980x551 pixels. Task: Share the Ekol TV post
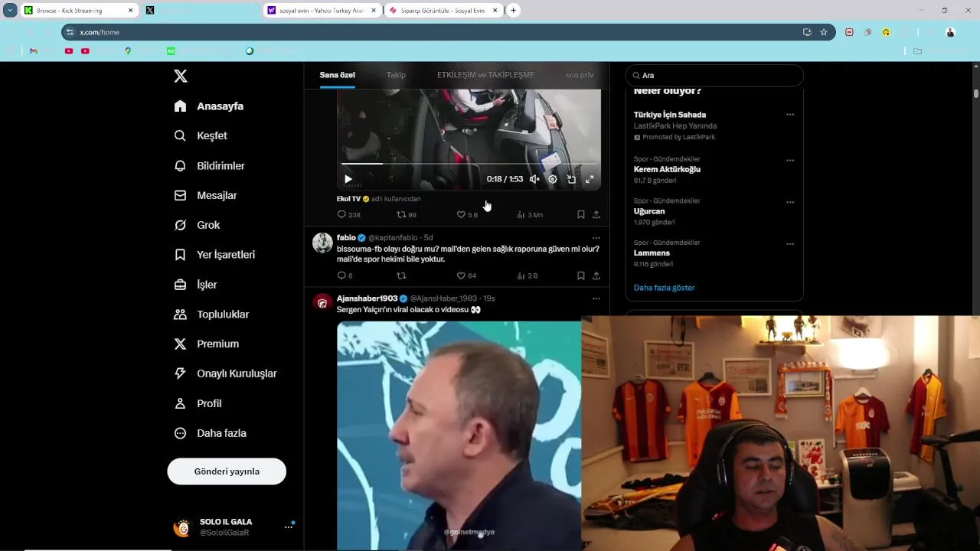[x=596, y=215]
